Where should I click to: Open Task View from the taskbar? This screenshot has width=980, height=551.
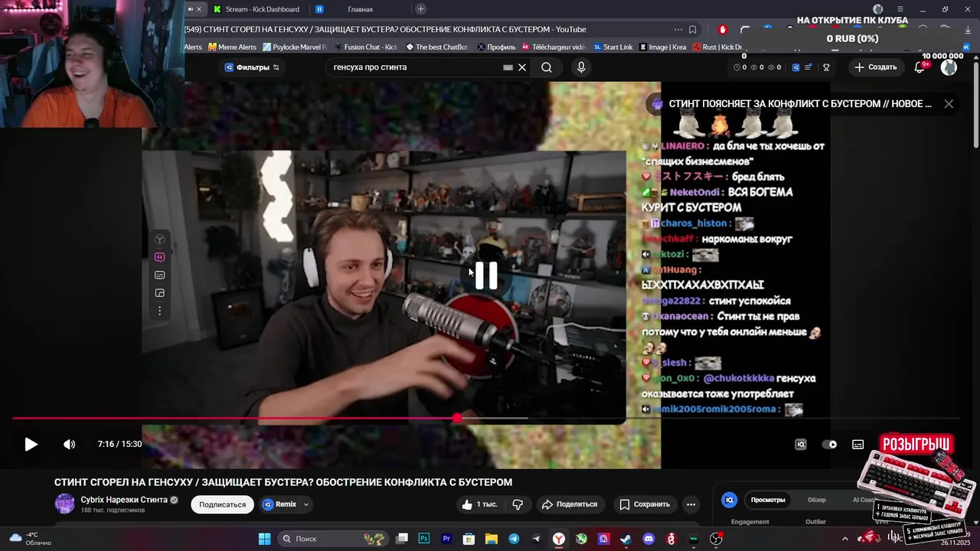click(402, 539)
